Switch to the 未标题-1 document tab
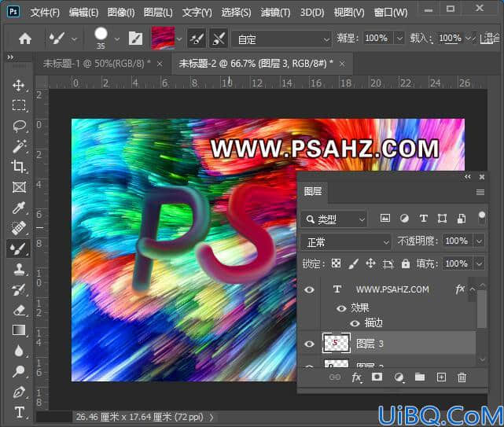504x427 pixels. 97,64
